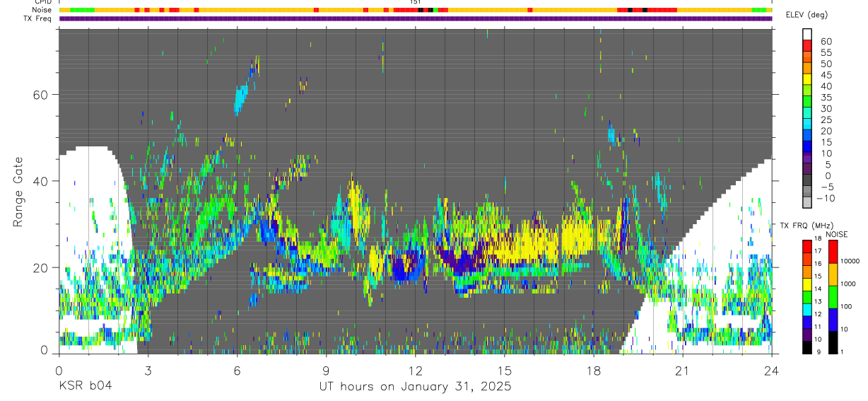Click the '6' tick on UT hours axis

point(237,370)
